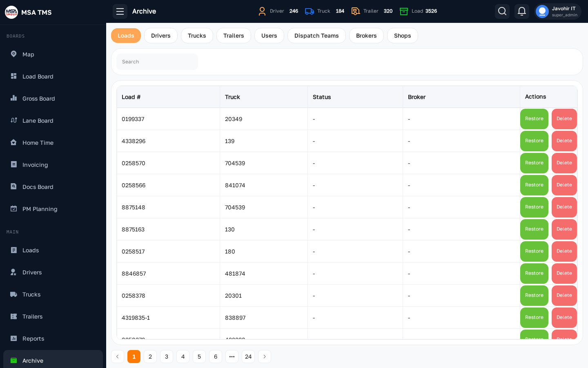Screen dimensions: 588x368
Task: Open the Shops archive tab
Action: coord(402,36)
